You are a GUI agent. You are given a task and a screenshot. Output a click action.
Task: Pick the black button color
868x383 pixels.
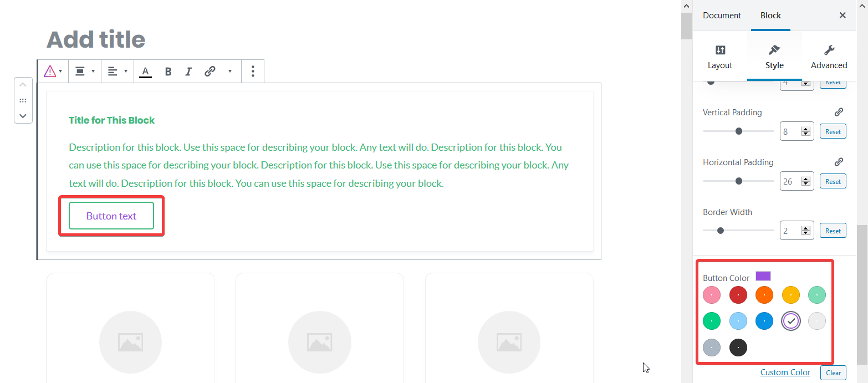point(738,348)
